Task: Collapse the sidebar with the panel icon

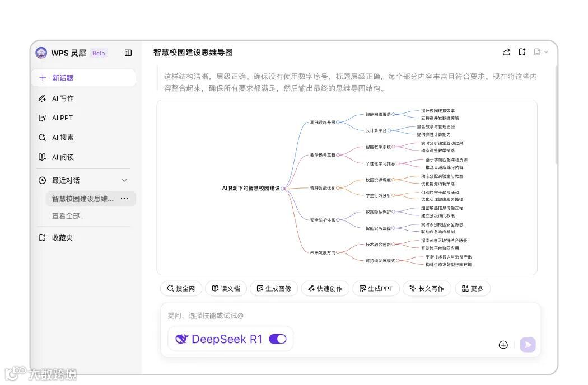Action: [x=128, y=53]
